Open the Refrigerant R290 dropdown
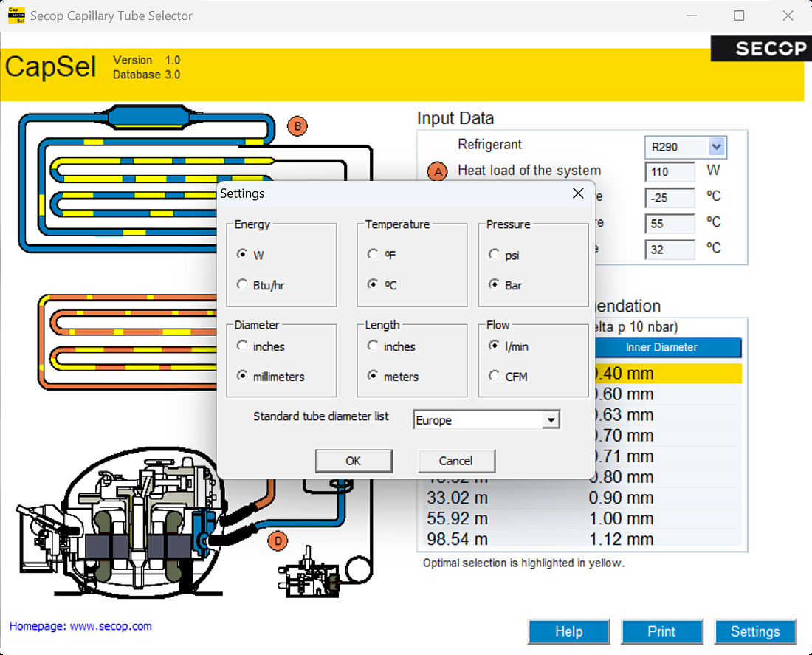The image size is (812, 655). [716, 147]
